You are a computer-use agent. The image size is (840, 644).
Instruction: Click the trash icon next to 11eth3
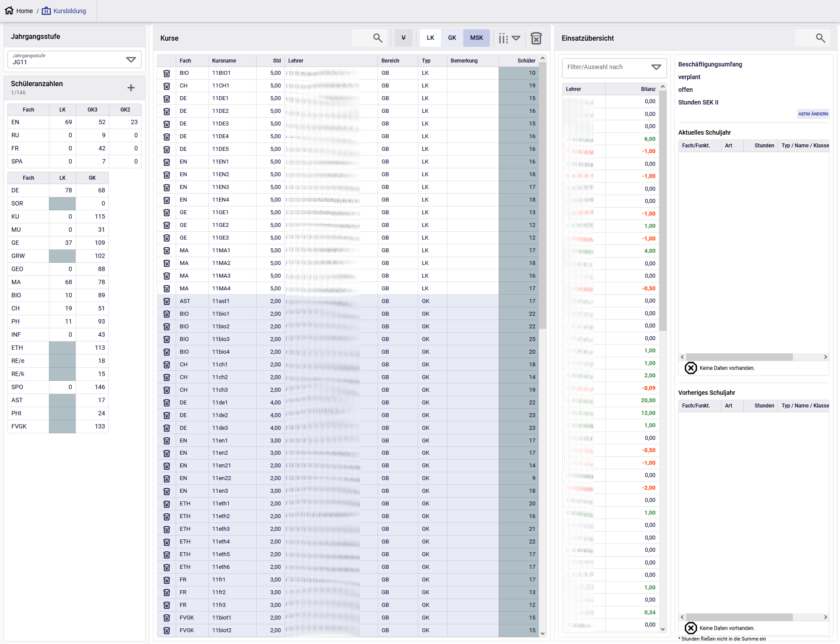[167, 529]
